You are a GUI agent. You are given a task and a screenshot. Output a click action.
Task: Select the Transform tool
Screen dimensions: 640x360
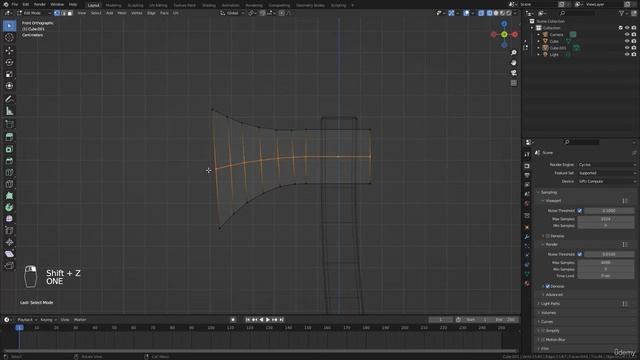[x=9, y=86]
